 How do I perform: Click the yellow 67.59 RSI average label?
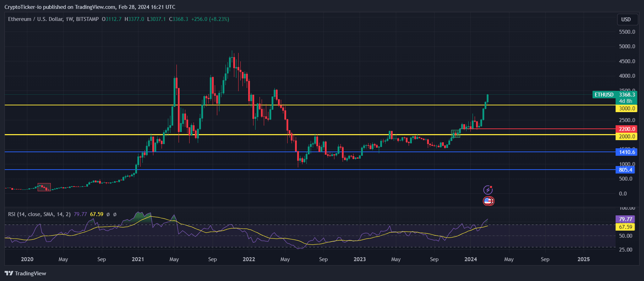[625, 227]
